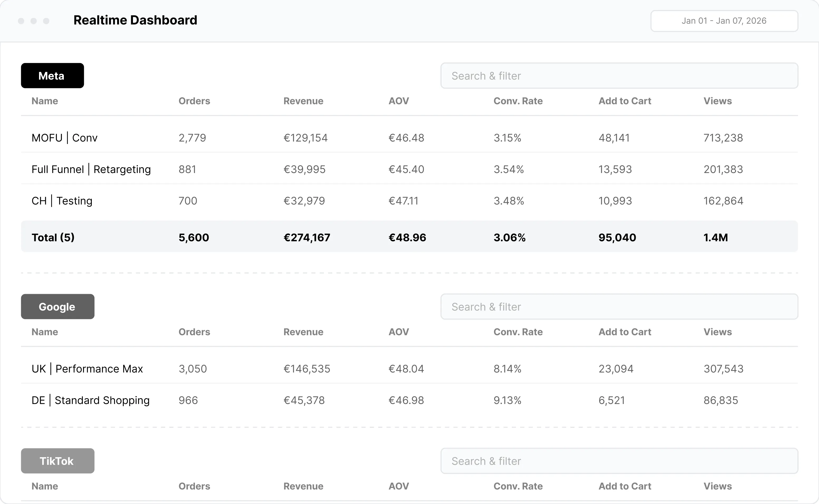This screenshot has width=819, height=504.
Task: Open the CH | Testing campaign row
Action: 62,201
